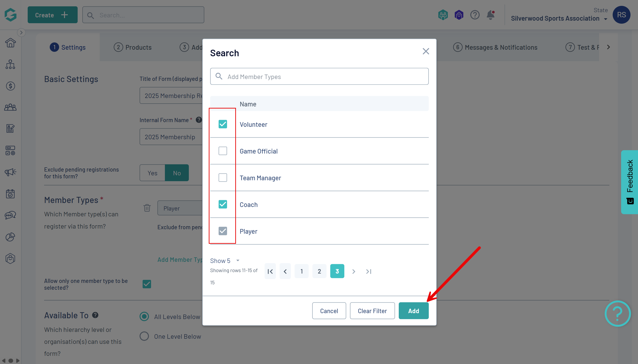Image resolution: width=638 pixels, height=364 pixels.
Task: Check the Game Official checkbox
Action: (222, 151)
